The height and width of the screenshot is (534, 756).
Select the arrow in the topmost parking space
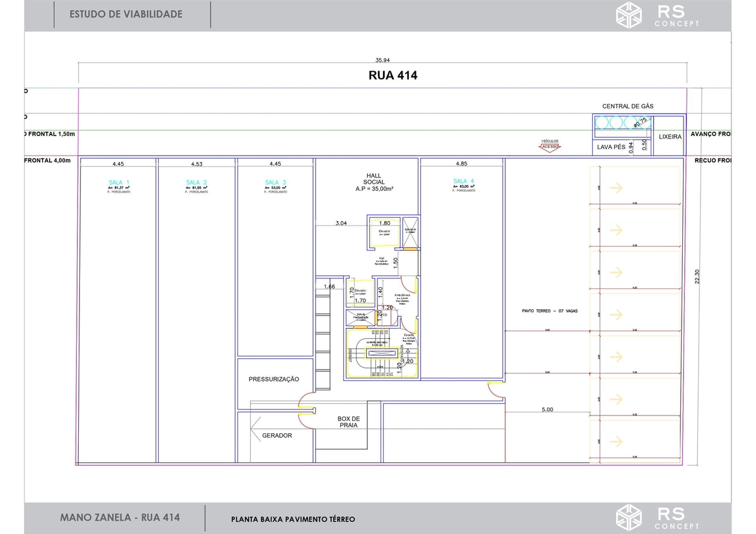616,187
